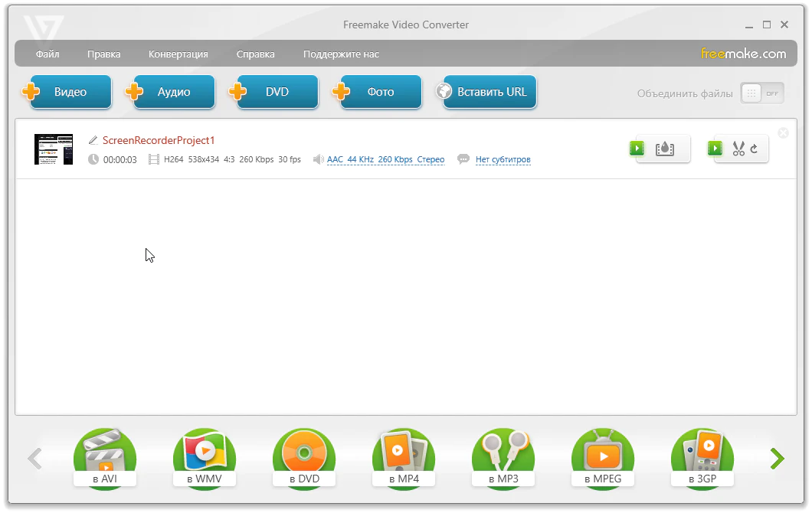Click the 'Вставить URL' button
The image size is (812, 513).
(491, 92)
